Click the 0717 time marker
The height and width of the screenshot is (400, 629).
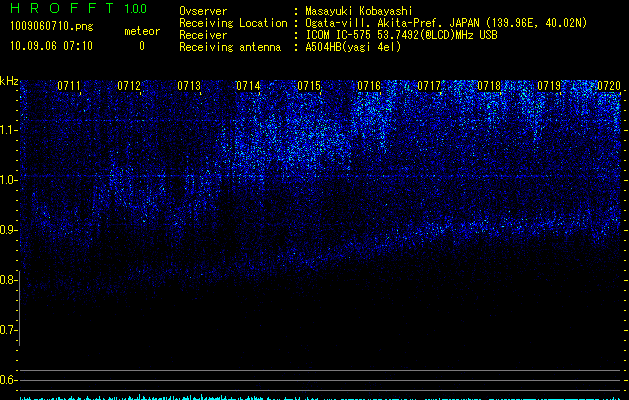429,85
